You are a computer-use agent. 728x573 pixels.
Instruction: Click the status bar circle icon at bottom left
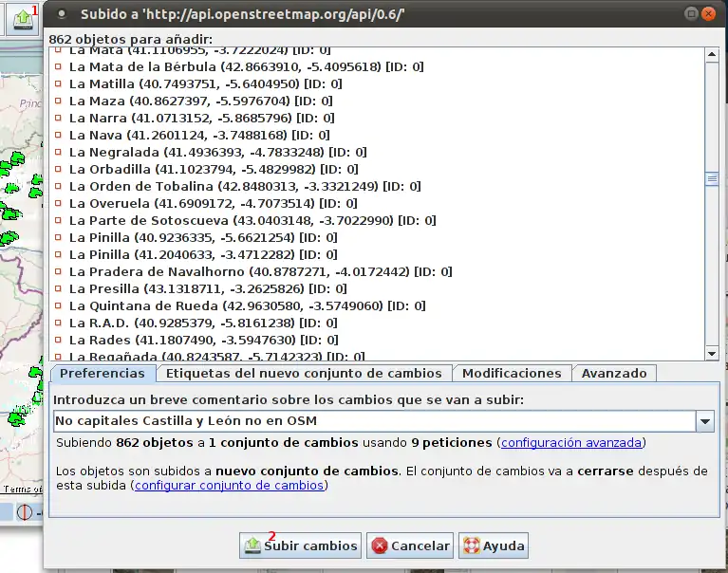coord(24,512)
